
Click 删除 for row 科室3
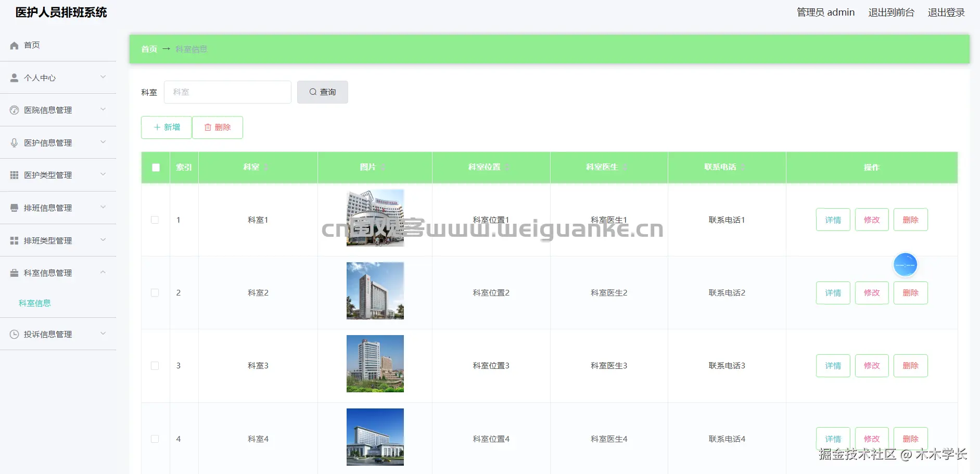point(911,366)
